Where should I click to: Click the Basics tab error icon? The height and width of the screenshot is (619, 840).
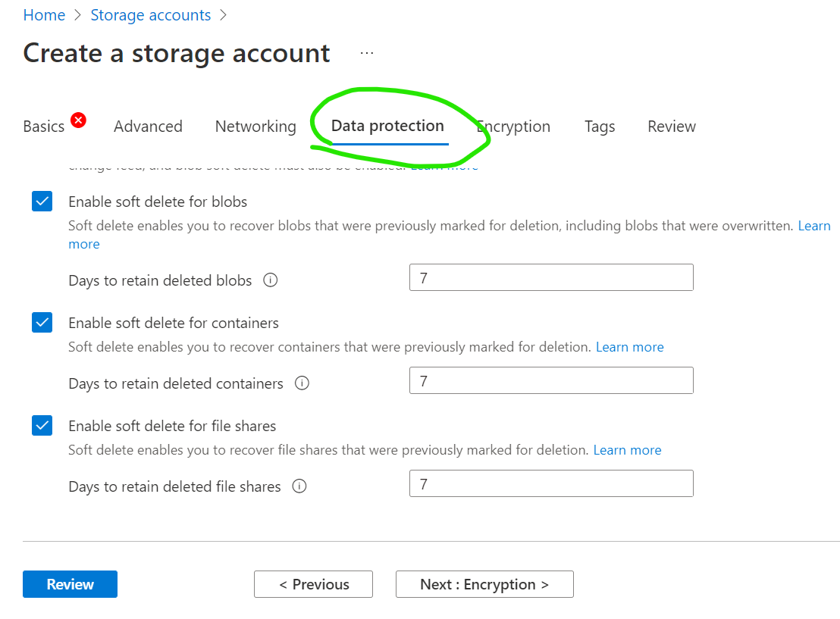click(x=78, y=120)
